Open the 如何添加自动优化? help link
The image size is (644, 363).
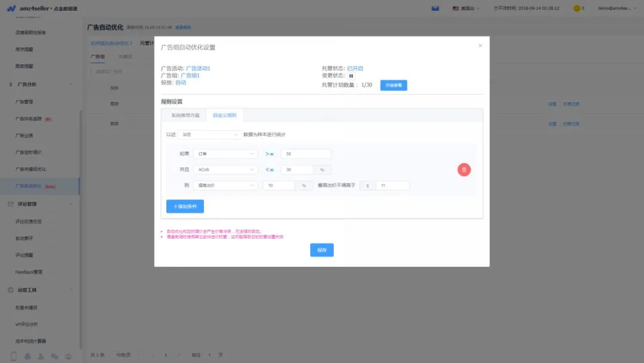(x=112, y=43)
